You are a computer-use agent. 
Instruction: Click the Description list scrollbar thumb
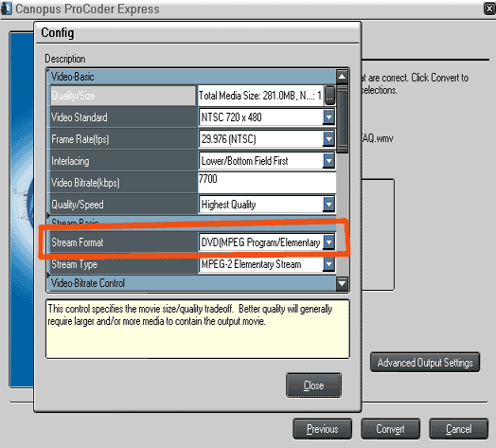pos(342,118)
